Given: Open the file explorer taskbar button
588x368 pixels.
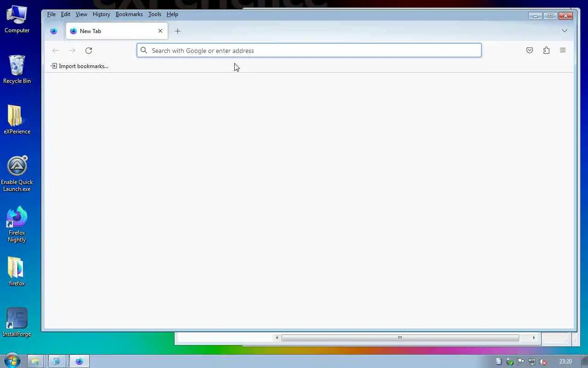Looking at the screenshot, I should pyautogui.click(x=35, y=361).
